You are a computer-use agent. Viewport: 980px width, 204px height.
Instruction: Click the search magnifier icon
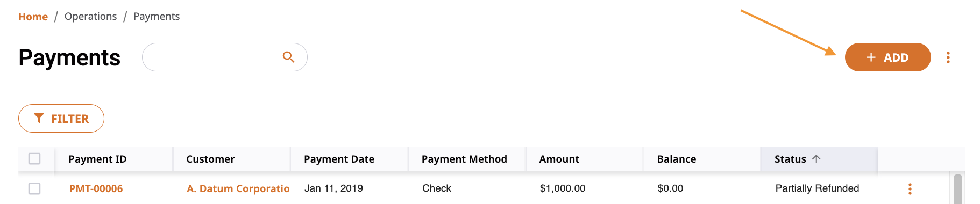pyautogui.click(x=288, y=57)
